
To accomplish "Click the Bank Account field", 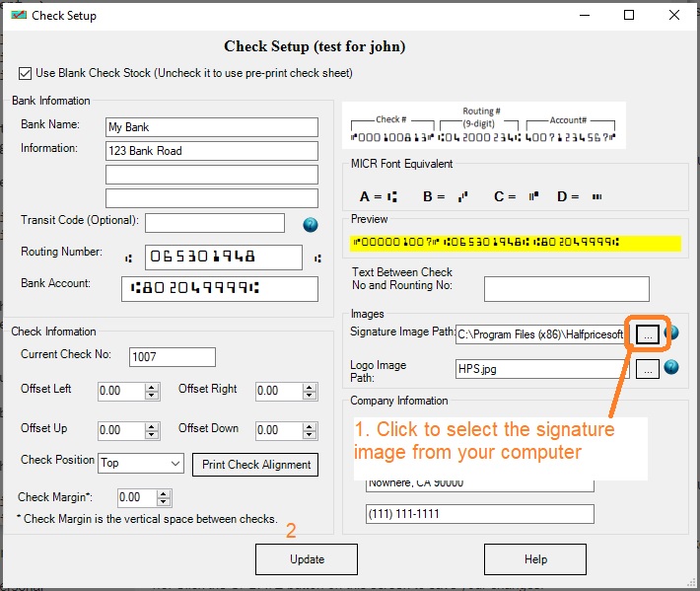I will pos(220,288).
